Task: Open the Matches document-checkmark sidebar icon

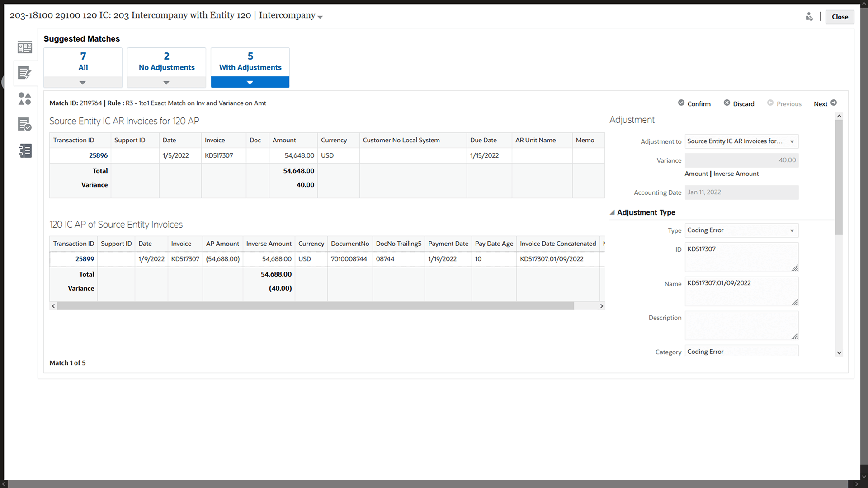Action: coord(25,124)
